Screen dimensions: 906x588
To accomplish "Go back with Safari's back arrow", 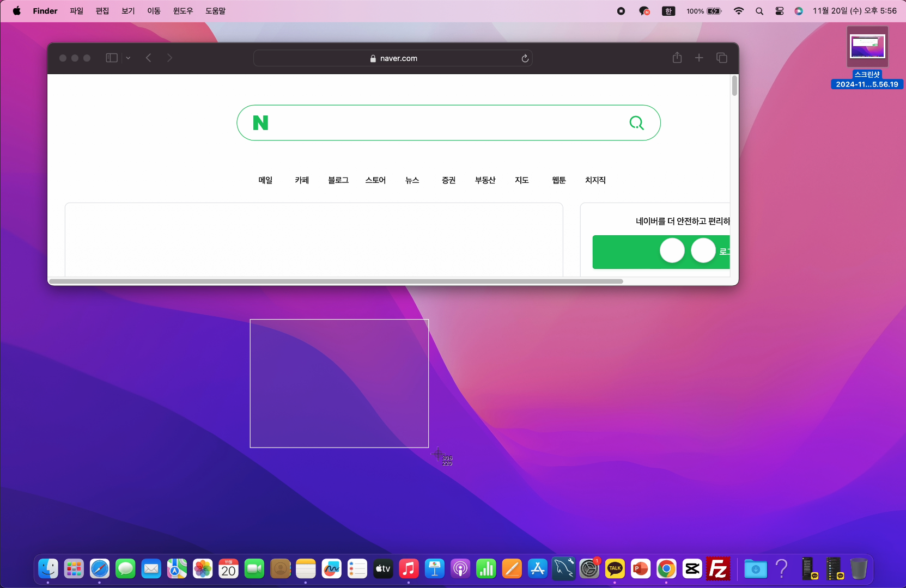I will coord(148,58).
